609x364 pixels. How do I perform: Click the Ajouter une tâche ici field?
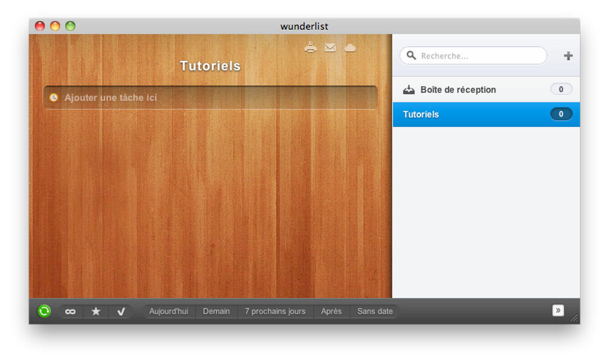(211, 97)
